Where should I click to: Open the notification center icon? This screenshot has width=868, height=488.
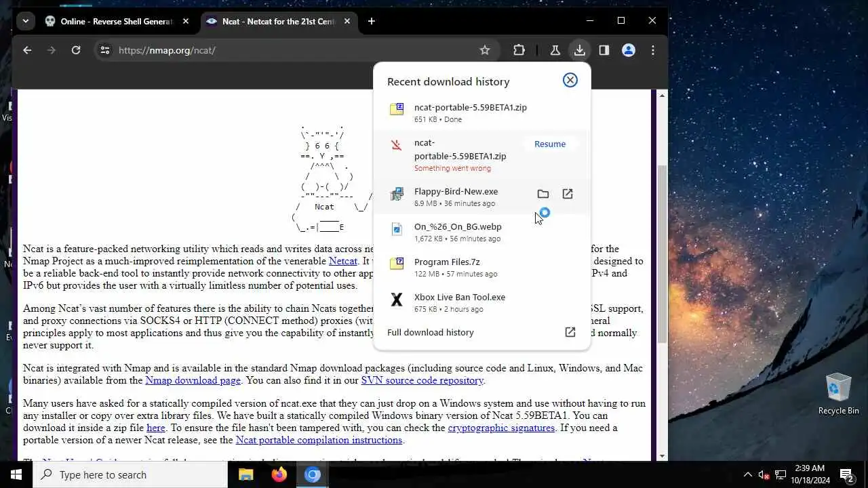click(x=846, y=474)
